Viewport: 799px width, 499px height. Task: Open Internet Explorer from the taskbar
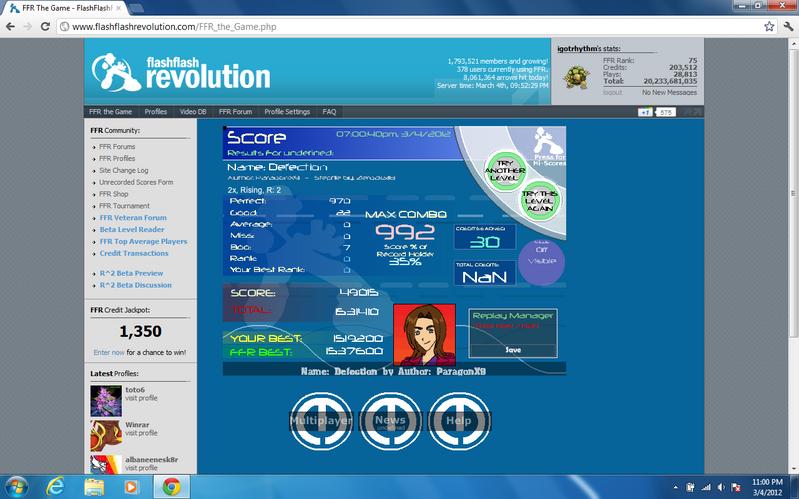(x=55, y=487)
